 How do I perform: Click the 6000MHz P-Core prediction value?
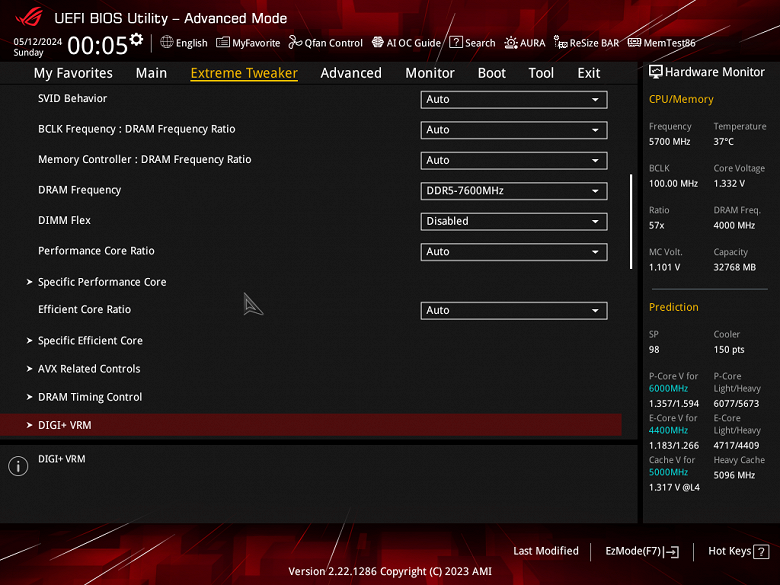pyautogui.click(x=668, y=389)
